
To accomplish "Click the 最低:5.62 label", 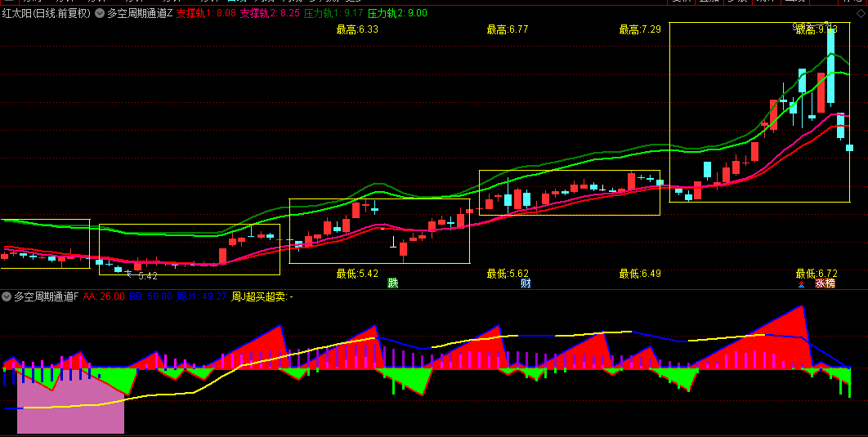I will [508, 274].
